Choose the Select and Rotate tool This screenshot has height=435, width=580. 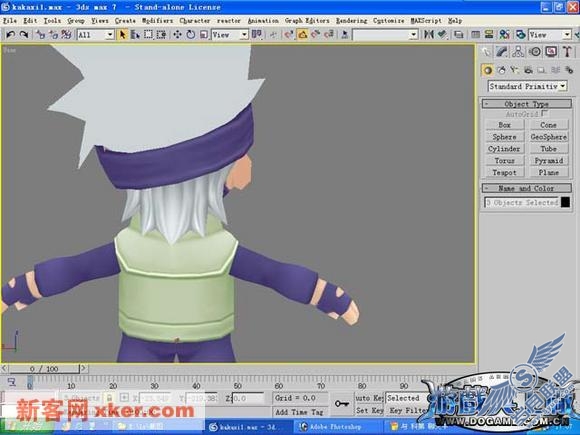[x=190, y=34]
